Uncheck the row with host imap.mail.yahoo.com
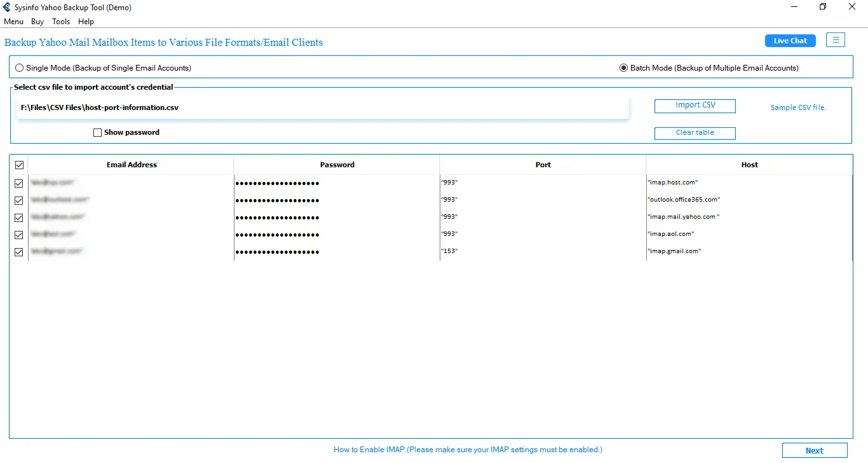Image resolution: width=868 pixels, height=463 pixels. tap(19, 218)
